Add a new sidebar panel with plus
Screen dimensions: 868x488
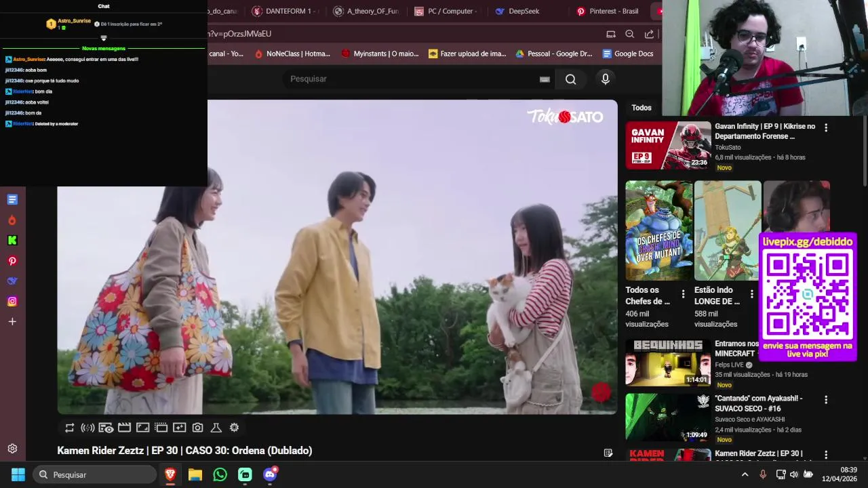tap(12, 322)
